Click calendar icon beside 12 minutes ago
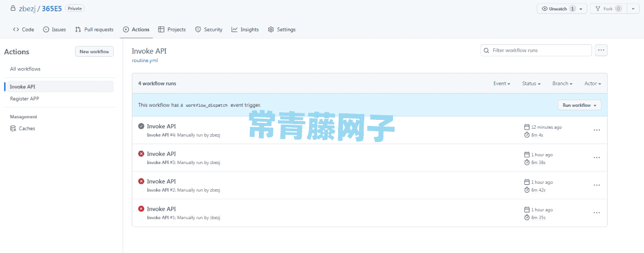The image size is (644, 253). [527, 127]
